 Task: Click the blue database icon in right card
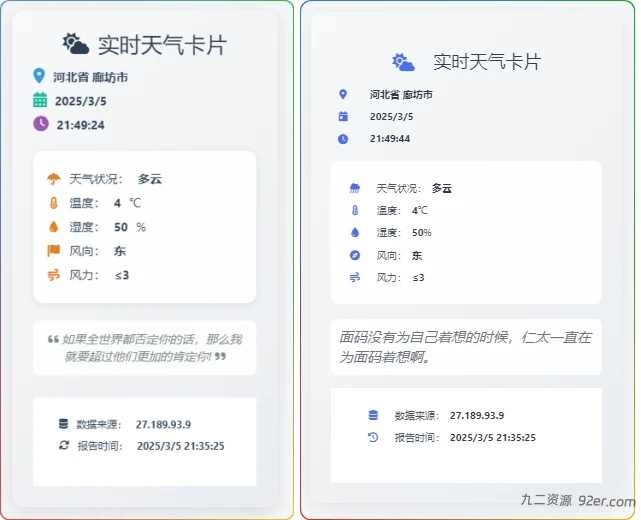[x=373, y=415]
